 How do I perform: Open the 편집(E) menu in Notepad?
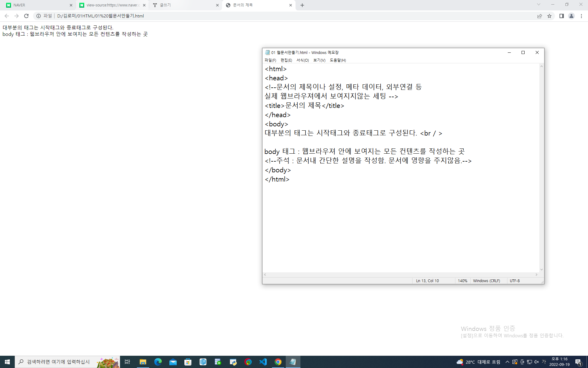pyautogui.click(x=286, y=60)
